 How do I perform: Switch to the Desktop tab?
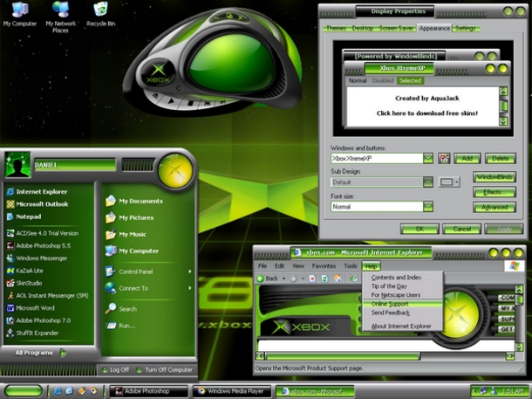pyautogui.click(x=362, y=29)
